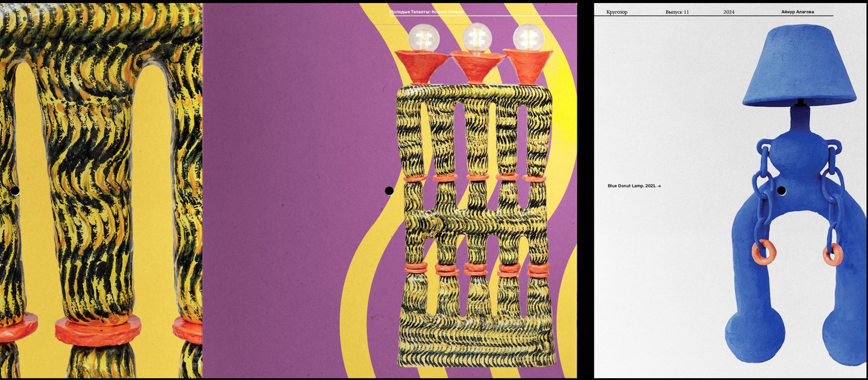Select the close-up striped sculpture detail image
Image resolution: width=868 pixels, height=380 pixels.
tap(101, 190)
